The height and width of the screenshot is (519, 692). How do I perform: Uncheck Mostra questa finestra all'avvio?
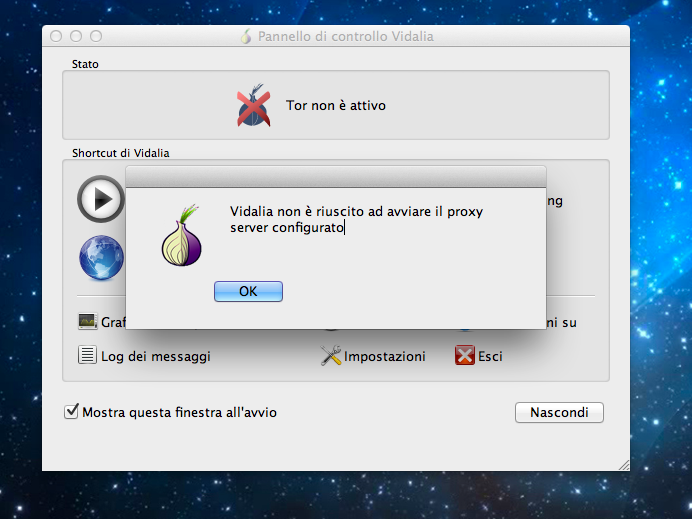point(71,411)
